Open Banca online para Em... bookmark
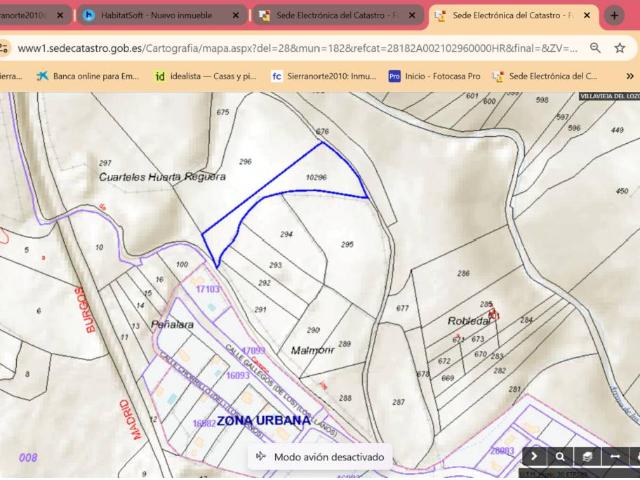Viewport: 640px width, 480px height. [88, 76]
